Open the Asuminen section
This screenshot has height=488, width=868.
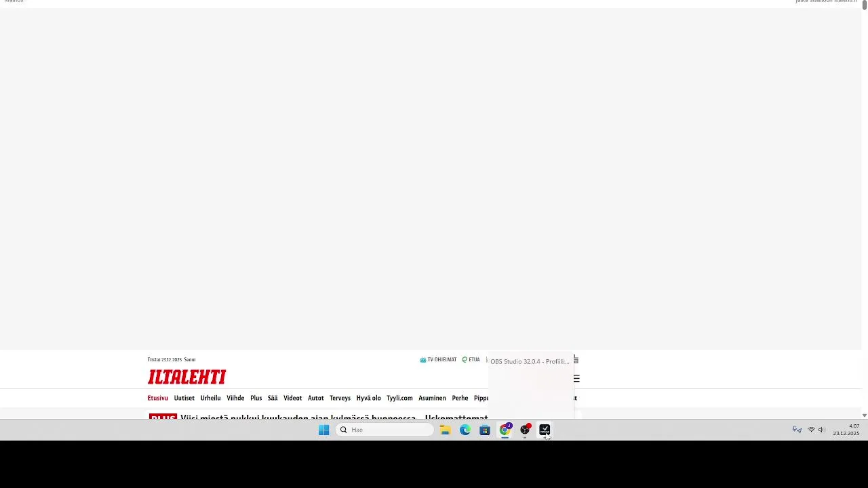pos(432,399)
